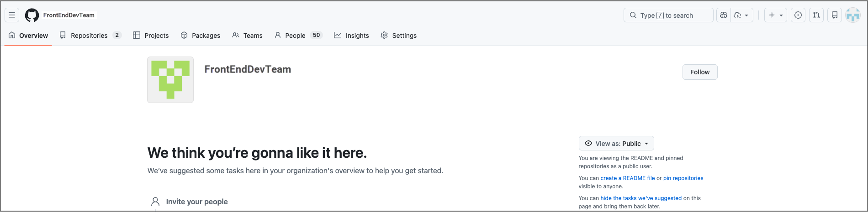Expand the Copilot agents dropdown arrow
The width and height of the screenshot is (868, 212).
[742, 15]
